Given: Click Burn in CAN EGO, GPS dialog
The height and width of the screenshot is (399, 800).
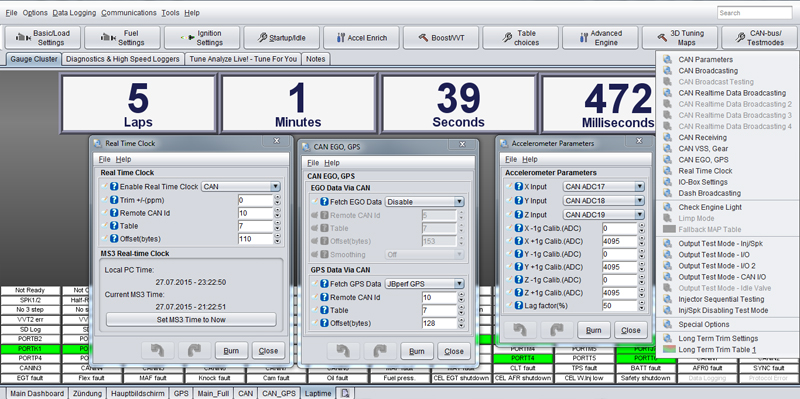Looking at the screenshot, I should coord(417,351).
